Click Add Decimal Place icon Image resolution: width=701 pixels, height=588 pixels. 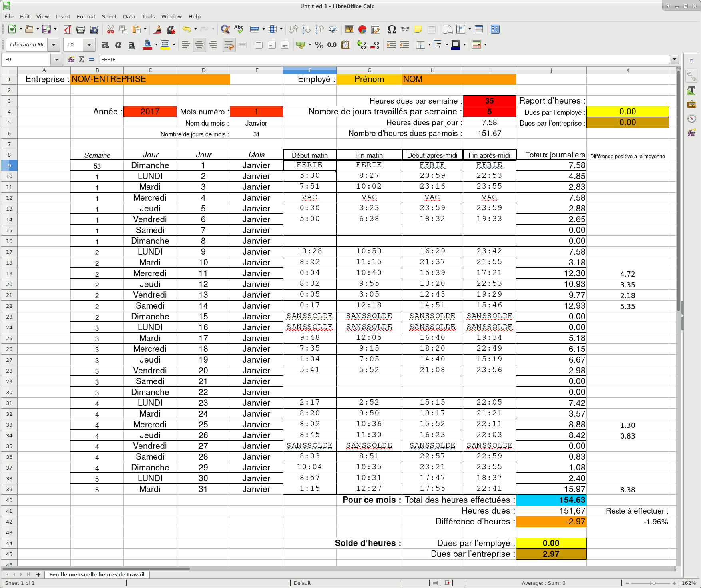(x=361, y=45)
